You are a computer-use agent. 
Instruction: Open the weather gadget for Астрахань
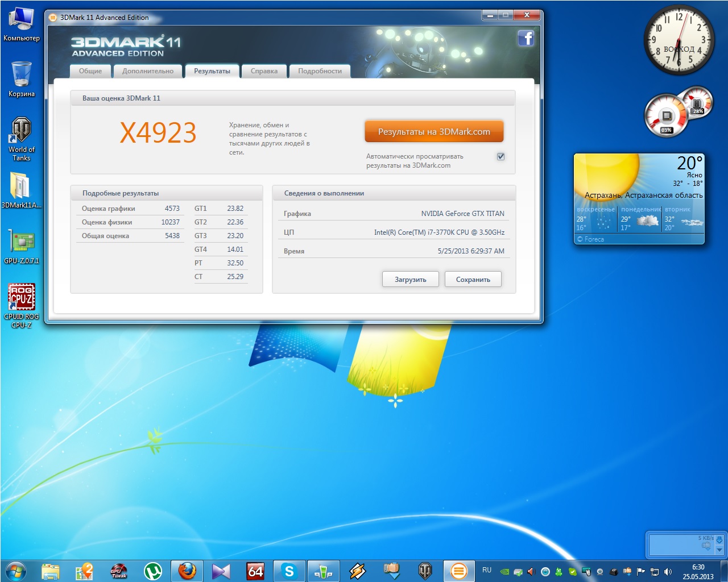click(x=639, y=198)
